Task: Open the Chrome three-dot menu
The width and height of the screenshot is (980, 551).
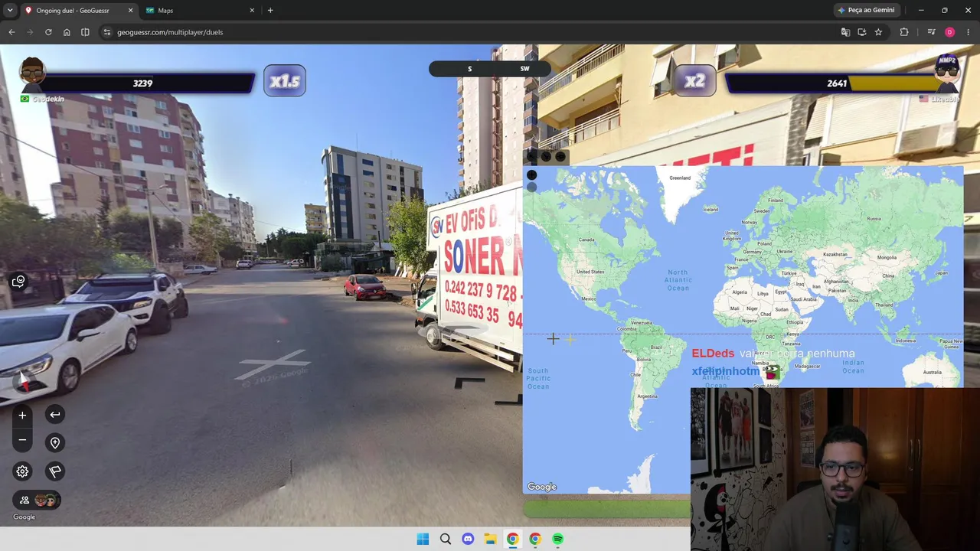Action: tap(969, 32)
